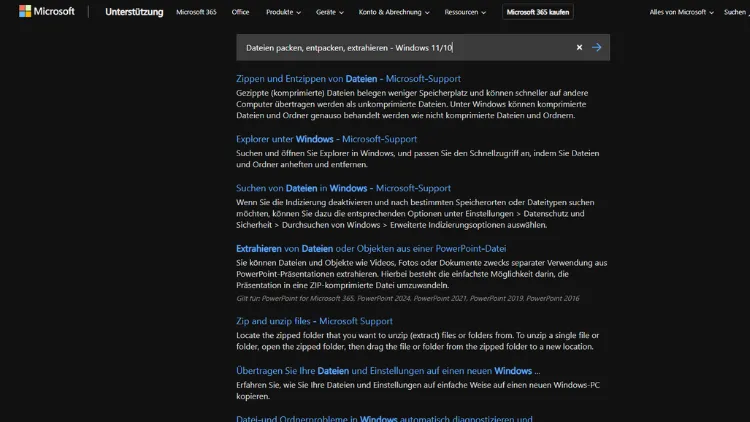The width and height of the screenshot is (750, 422).
Task: Open the Explorer unter Windows result
Action: pos(326,139)
